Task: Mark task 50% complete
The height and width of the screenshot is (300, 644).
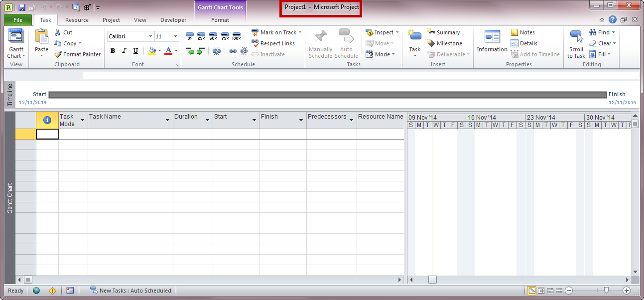Action: 213,36
